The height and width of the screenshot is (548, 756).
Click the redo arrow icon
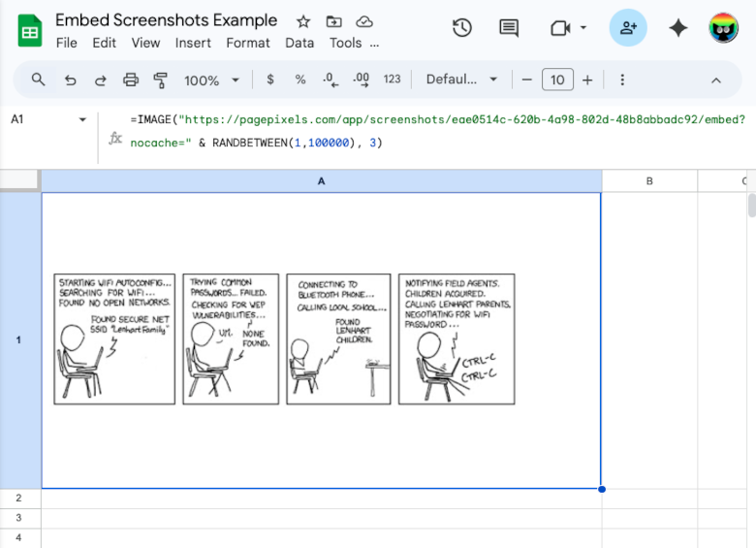click(100, 80)
